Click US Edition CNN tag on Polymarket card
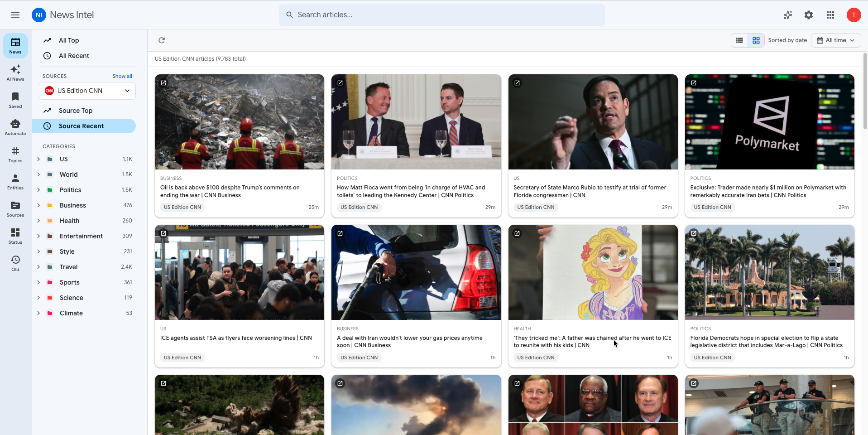This screenshot has width=868, height=435. tap(712, 207)
